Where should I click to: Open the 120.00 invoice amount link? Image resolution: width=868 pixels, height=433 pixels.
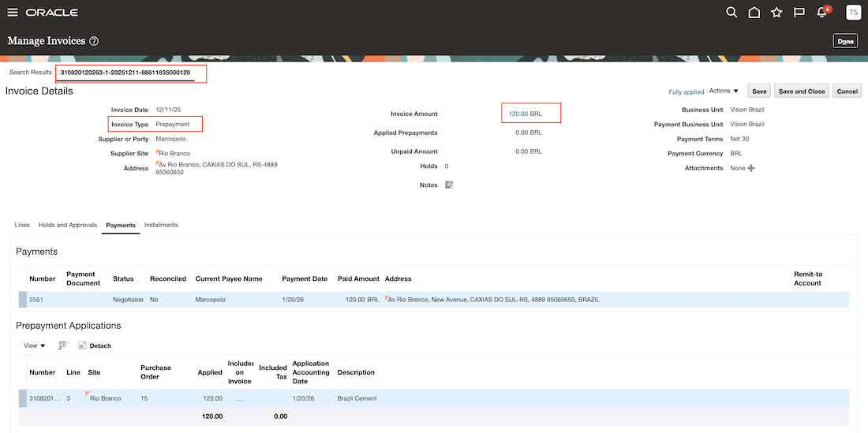coord(518,114)
